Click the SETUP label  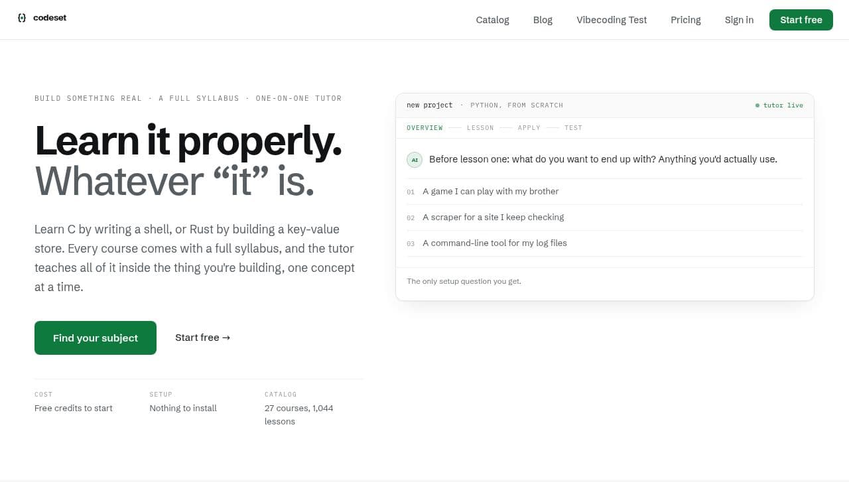coord(161,395)
